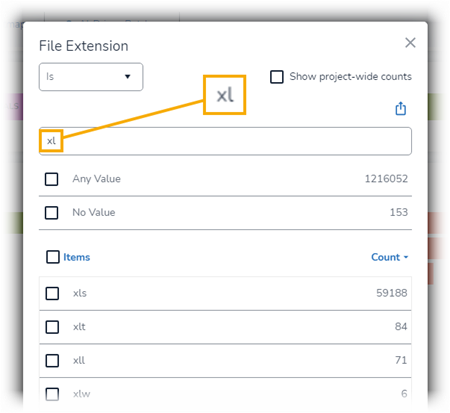450x413 pixels.
Task: Click into the xl search field
Action: pyautogui.click(x=225, y=141)
